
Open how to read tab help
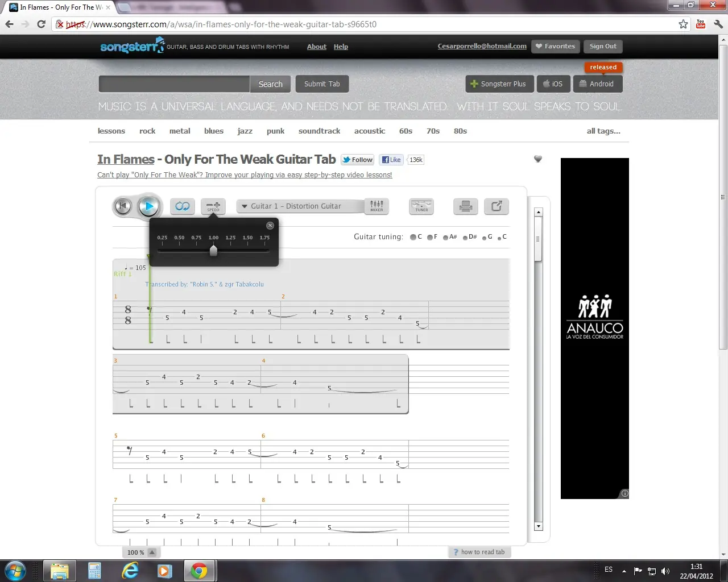pos(479,552)
